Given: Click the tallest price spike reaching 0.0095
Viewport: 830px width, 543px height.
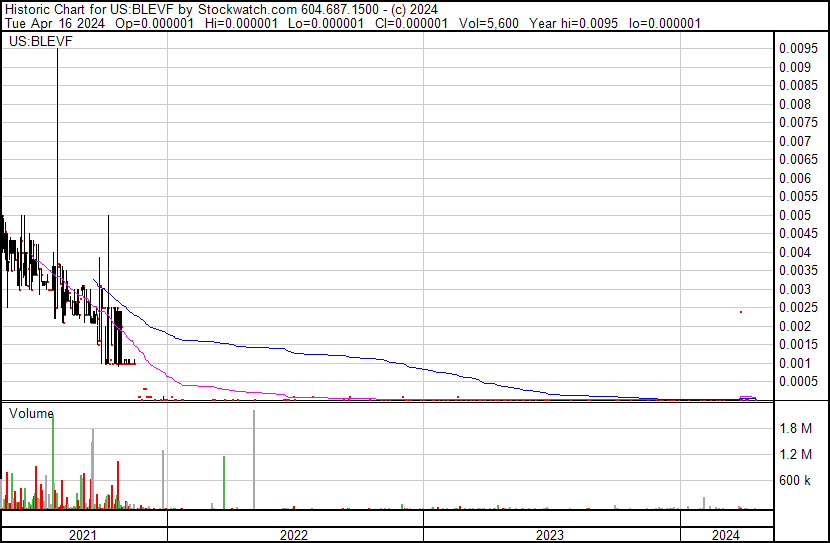Looking at the screenshot, I should click(x=58, y=159).
